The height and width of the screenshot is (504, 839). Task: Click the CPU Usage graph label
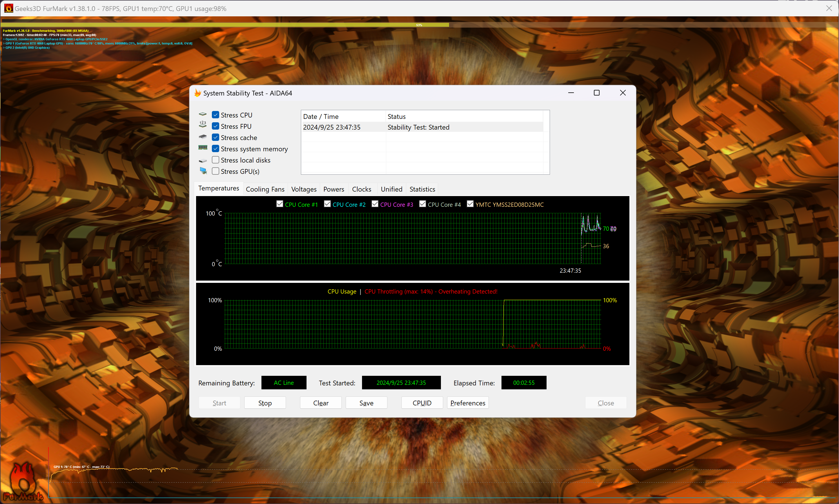click(341, 291)
